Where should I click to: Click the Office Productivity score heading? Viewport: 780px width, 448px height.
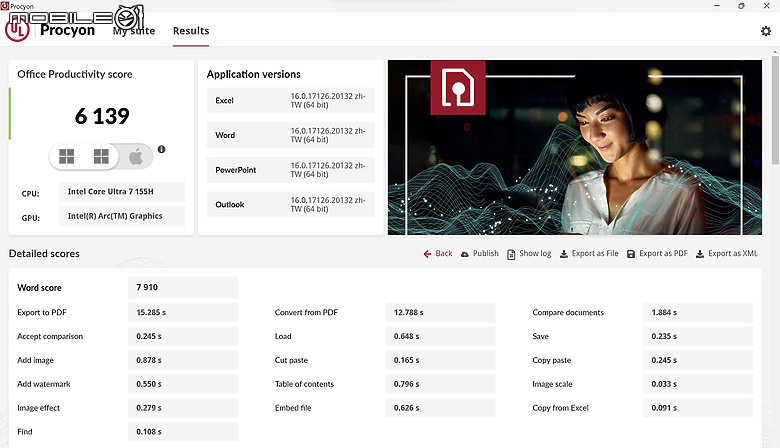[x=75, y=75]
